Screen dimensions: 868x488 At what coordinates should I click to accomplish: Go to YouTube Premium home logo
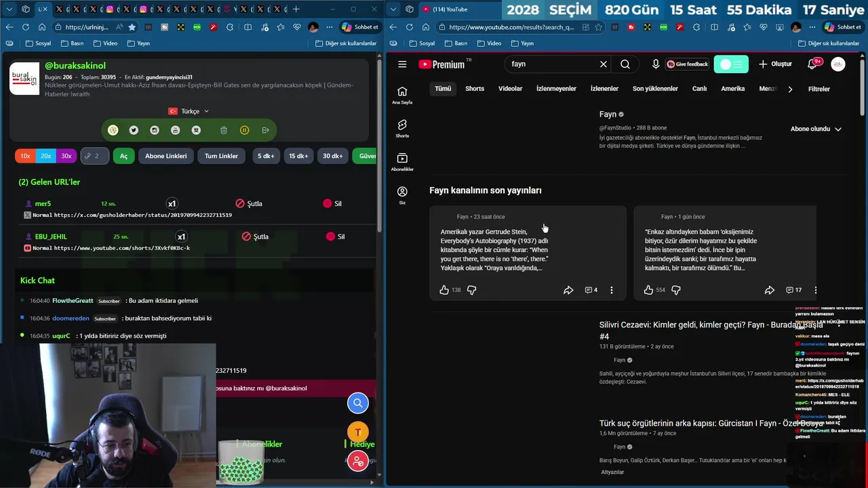click(441, 64)
